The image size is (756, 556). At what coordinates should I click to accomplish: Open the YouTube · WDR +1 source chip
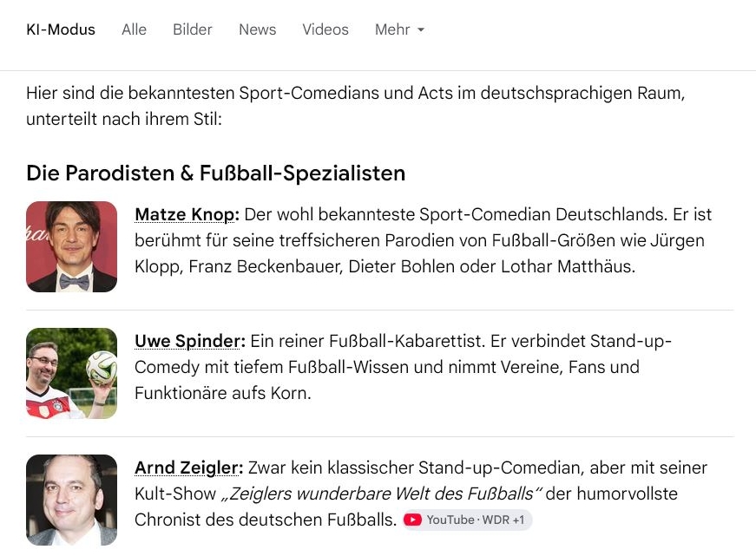click(467, 520)
